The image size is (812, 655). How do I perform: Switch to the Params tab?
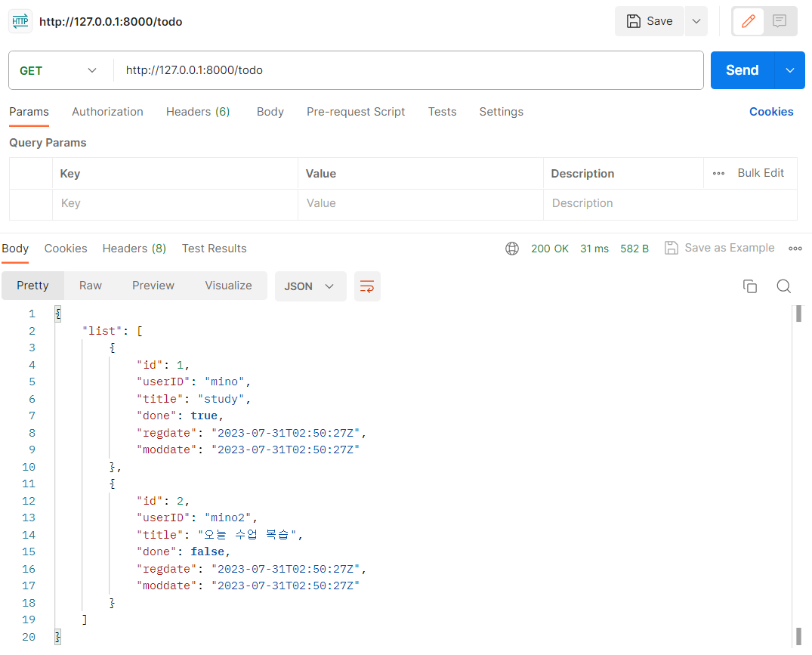click(29, 112)
